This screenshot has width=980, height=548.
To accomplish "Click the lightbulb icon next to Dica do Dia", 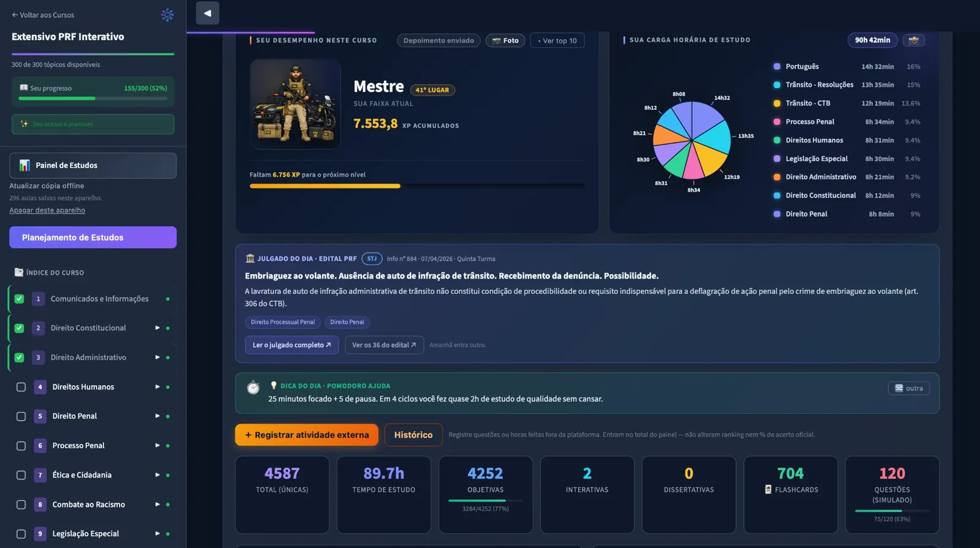I will pyautogui.click(x=274, y=386).
